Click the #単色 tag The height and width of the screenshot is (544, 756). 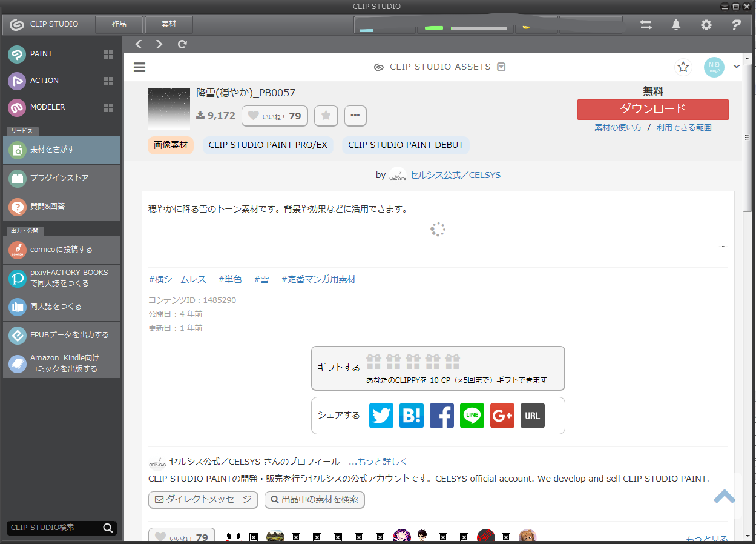coord(230,279)
